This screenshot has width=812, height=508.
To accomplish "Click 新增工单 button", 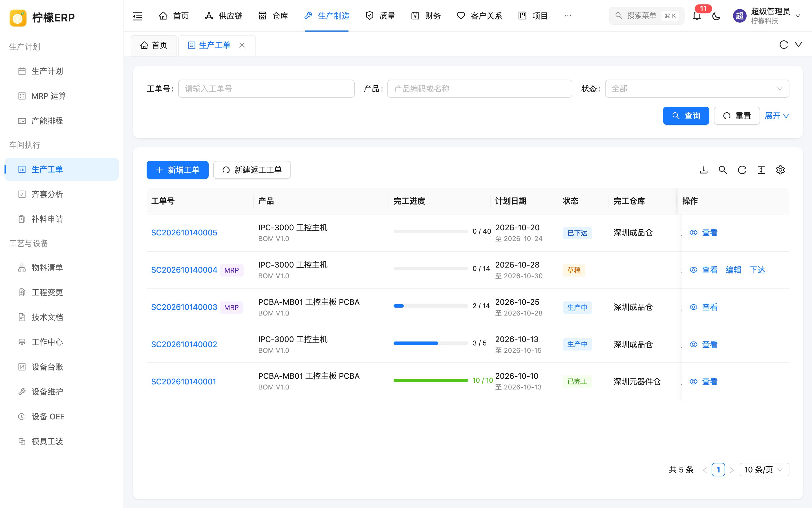I will (x=178, y=170).
